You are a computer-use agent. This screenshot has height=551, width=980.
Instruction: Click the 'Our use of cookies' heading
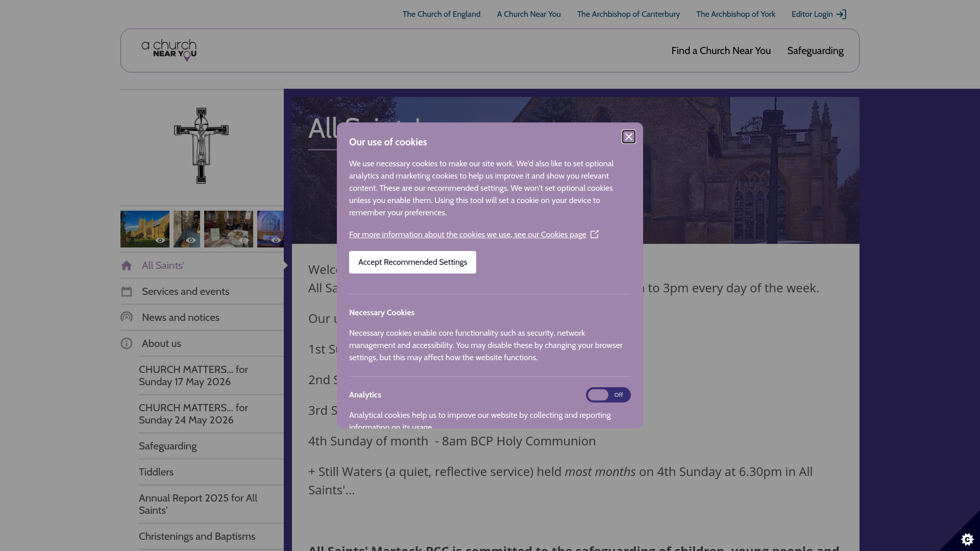click(388, 142)
